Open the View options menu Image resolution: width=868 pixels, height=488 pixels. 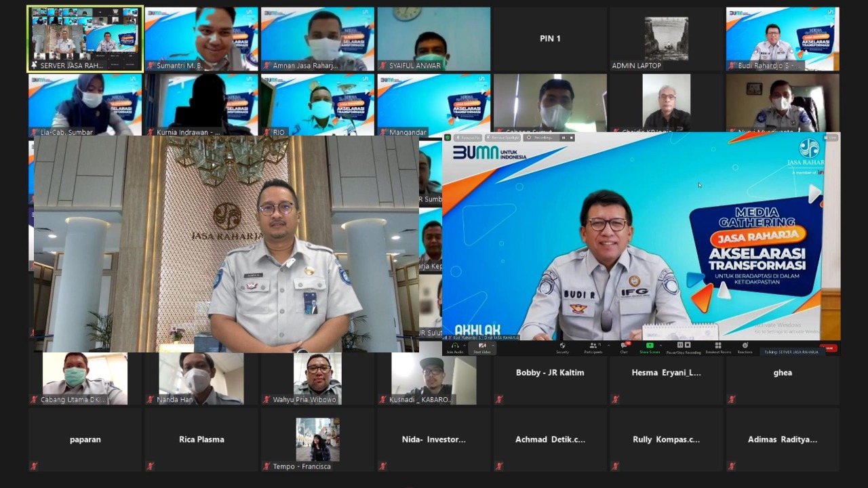coord(833,137)
